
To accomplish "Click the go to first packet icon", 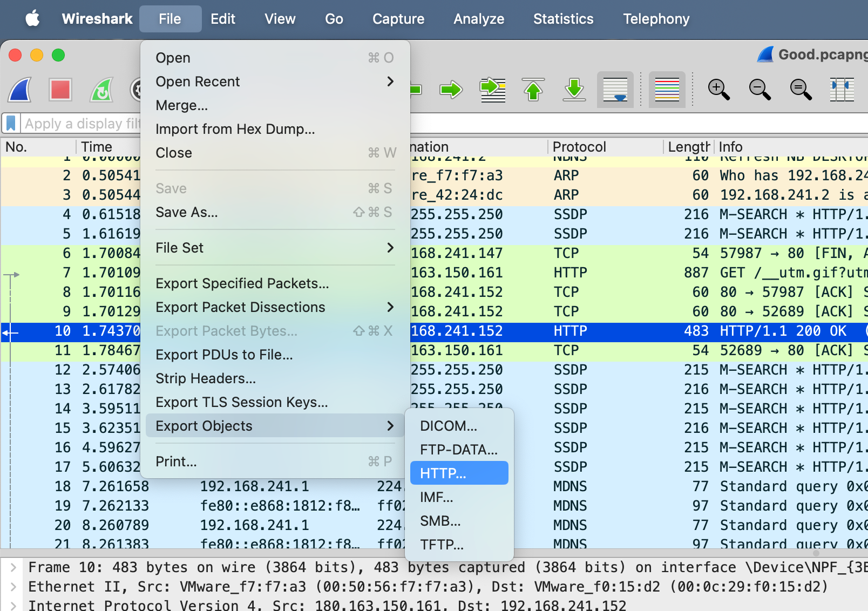I will point(533,90).
